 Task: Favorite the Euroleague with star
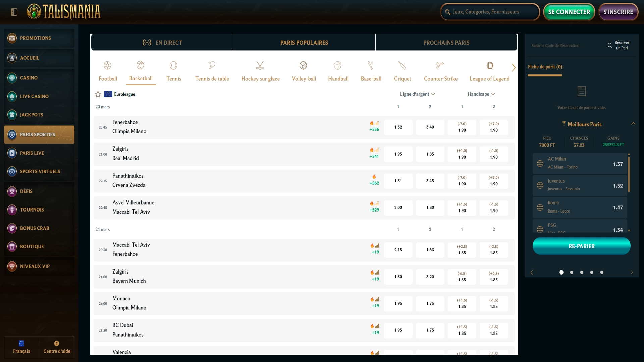[x=98, y=94]
